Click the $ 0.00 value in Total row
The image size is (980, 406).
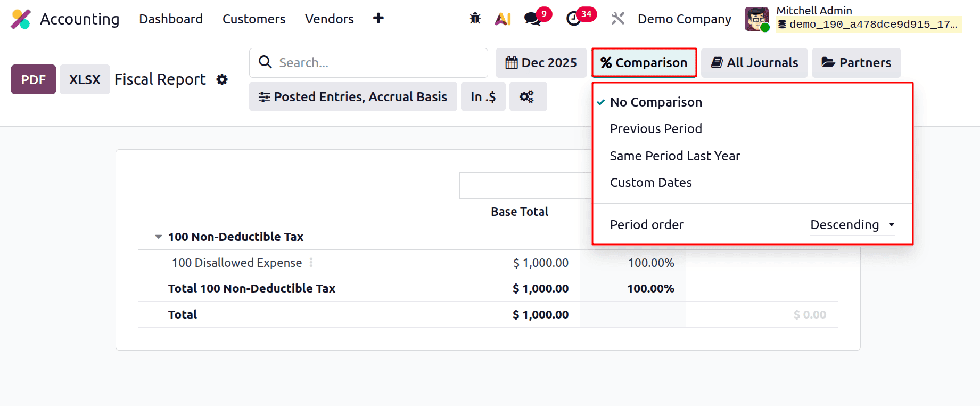(x=810, y=315)
